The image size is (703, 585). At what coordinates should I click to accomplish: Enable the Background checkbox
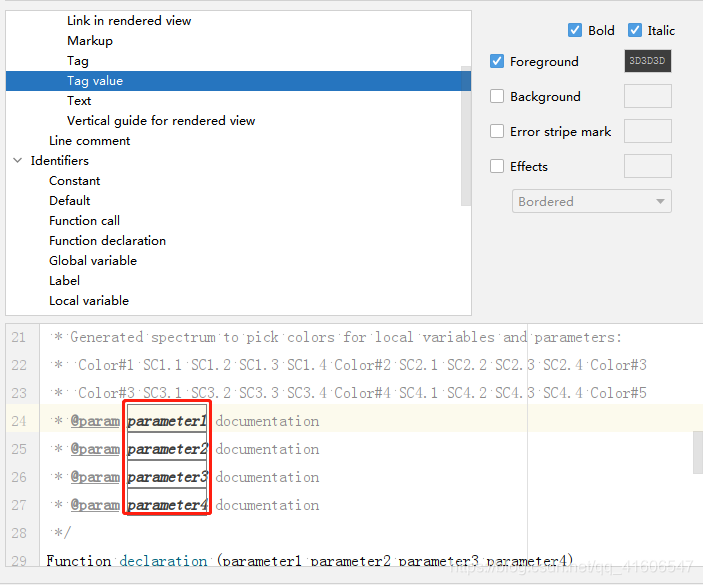click(x=497, y=96)
